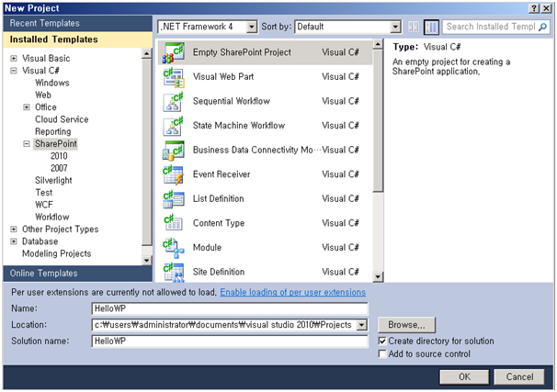Expand the Office tree node
557x392 pixels.
click(27, 107)
